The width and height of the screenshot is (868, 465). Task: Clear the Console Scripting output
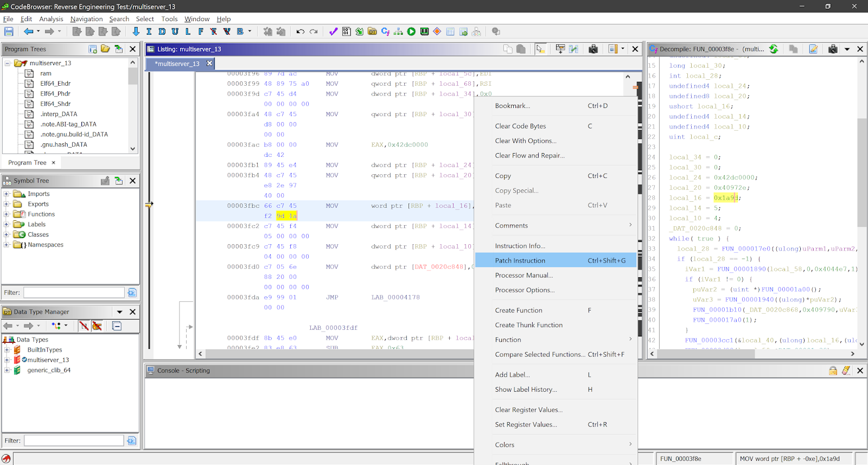point(846,371)
